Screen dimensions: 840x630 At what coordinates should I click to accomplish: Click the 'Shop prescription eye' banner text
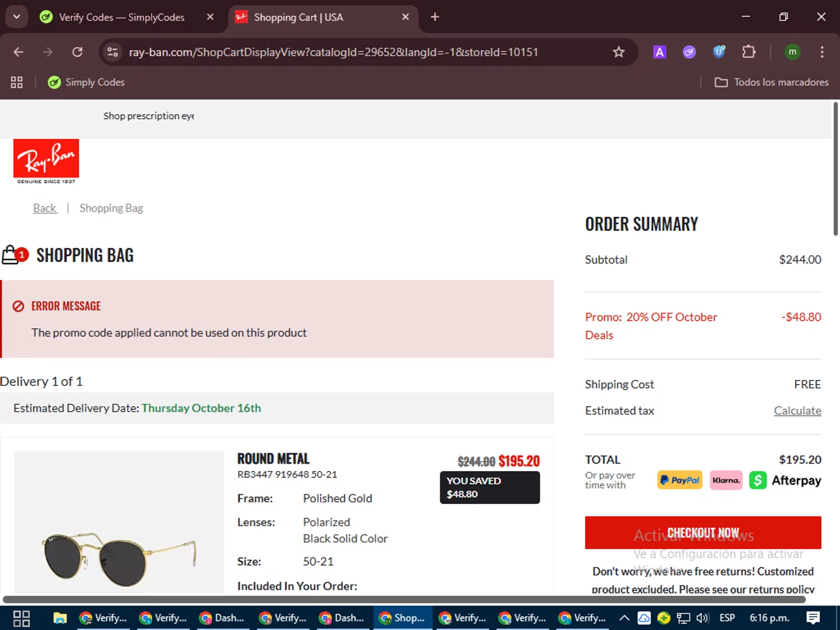pyautogui.click(x=149, y=116)
